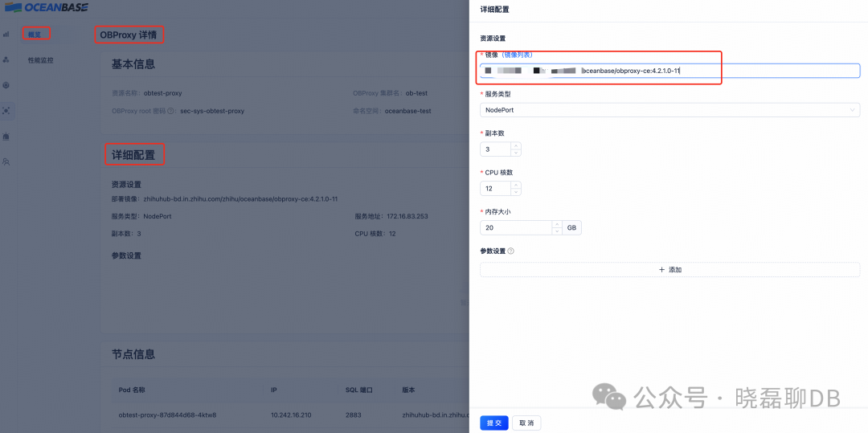Increase 内存大小 with up arrow

pyautogui.click(x=558, y=224)
